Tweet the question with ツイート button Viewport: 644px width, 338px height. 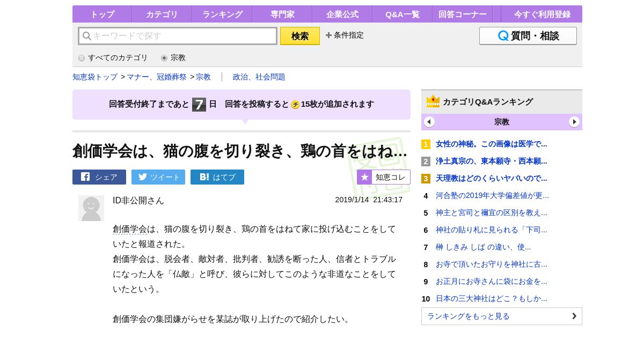pyautogui.click(x=158, y=177)
